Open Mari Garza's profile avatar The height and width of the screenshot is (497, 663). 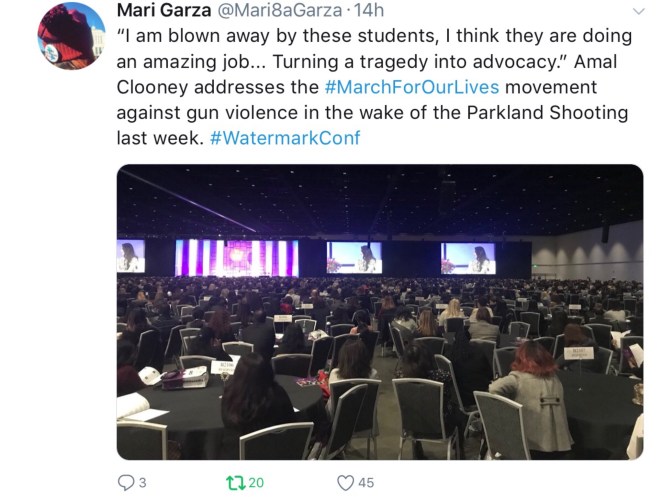pyautogui.click(x=71, y=36)
